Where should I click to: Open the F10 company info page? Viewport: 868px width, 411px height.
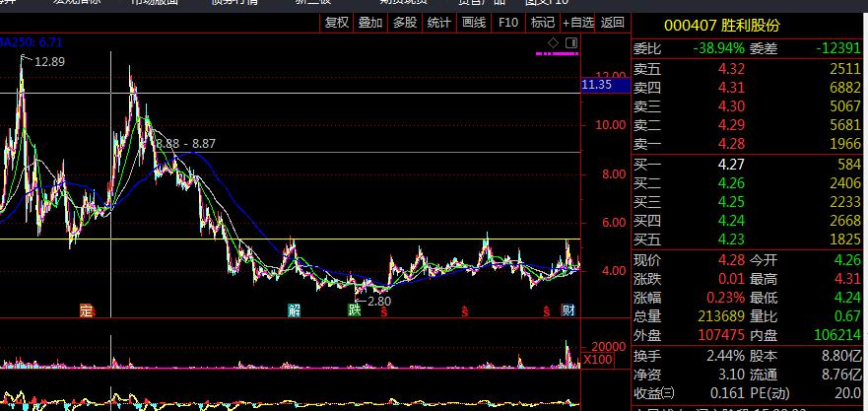click(x=508, y=23)
